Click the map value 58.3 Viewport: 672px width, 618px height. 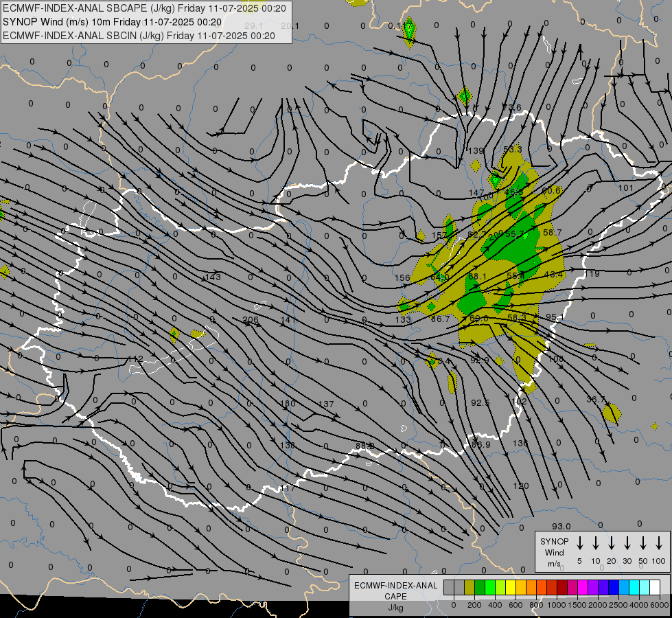(x=516, y=317)
